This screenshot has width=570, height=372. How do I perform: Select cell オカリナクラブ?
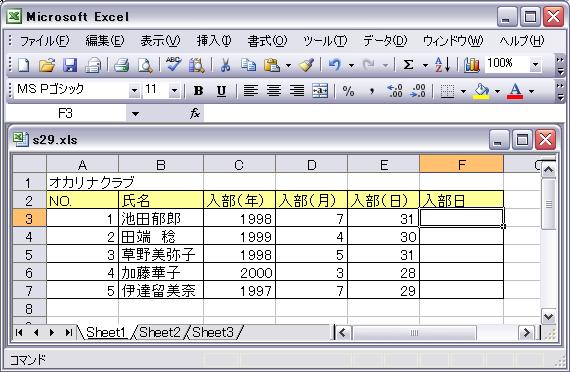pyautogui.click(x=83, y=182)
